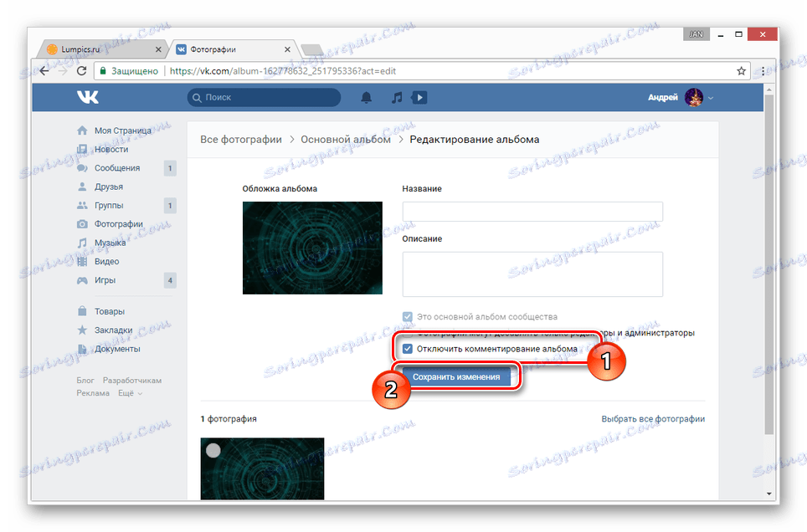
Task: Focus the Поиск search box
Action: pyautogui.click(x=264, y=97)
